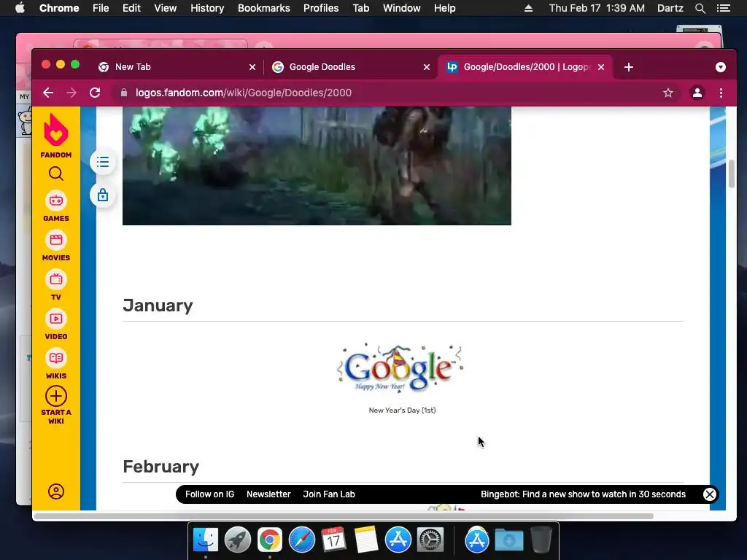The image size is (747, 560).
Task: Open the Bingebot find a show link
Action: (x=583, y=494)
